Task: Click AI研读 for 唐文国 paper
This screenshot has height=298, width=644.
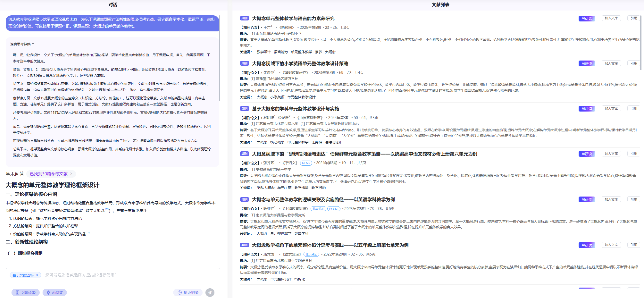Action: (586, 245)
